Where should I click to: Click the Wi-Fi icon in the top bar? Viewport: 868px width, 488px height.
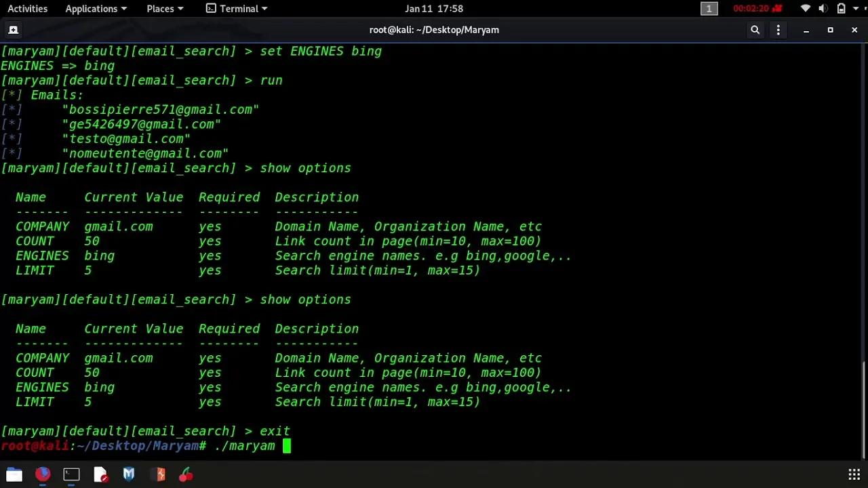click(x=805, y=8)
